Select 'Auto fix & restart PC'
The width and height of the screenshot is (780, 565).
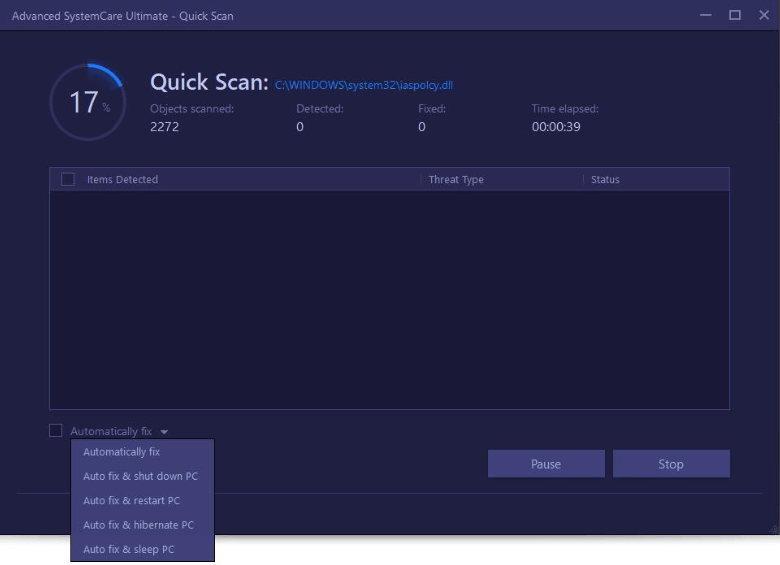(x=142, y=500)
